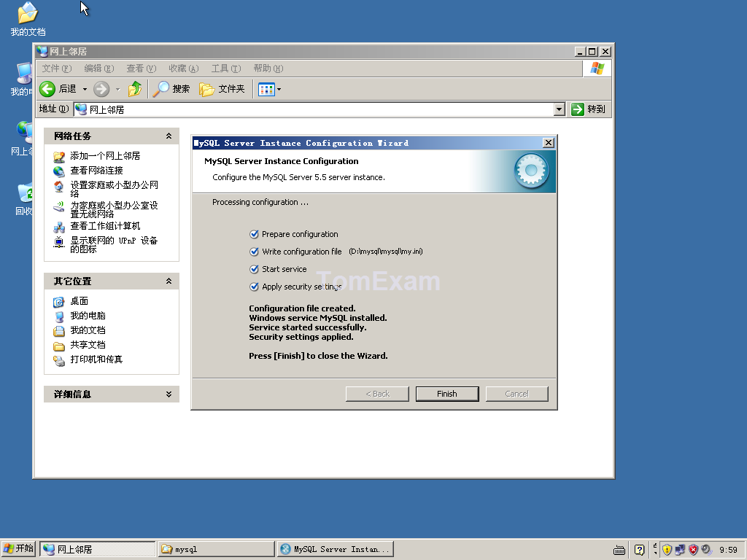Close the MySQL Configuration Wizard dialog
Viewport: 747px width, 560px height.
click(x=549, y=143)
